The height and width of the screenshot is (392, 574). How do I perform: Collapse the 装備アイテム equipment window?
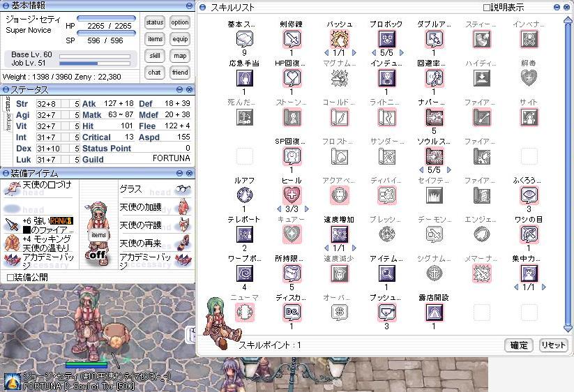coord(179,173)
